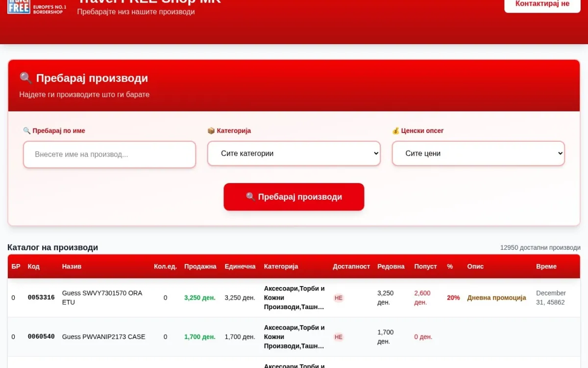This screenshot has width=588, height=368.
Task: Click the green 1,700 ден. sale price
Action: coord(200,337)
